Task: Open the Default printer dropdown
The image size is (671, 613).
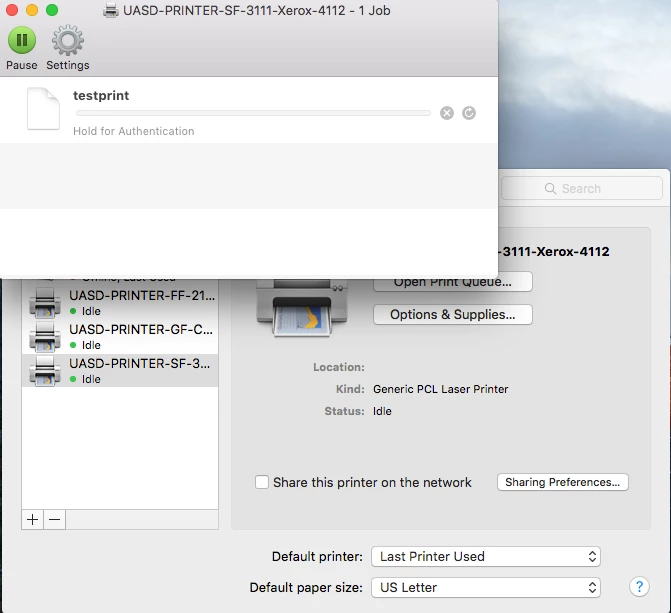Action: point(486,556)
